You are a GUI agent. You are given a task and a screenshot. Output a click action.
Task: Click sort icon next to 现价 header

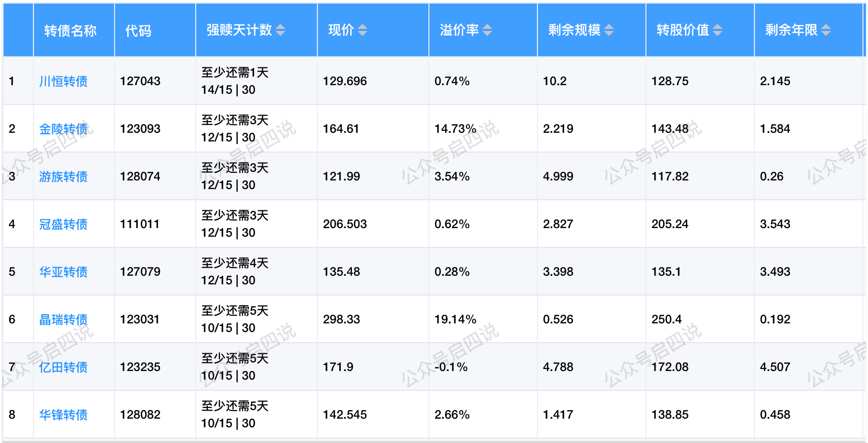click(x=362, y=30)
